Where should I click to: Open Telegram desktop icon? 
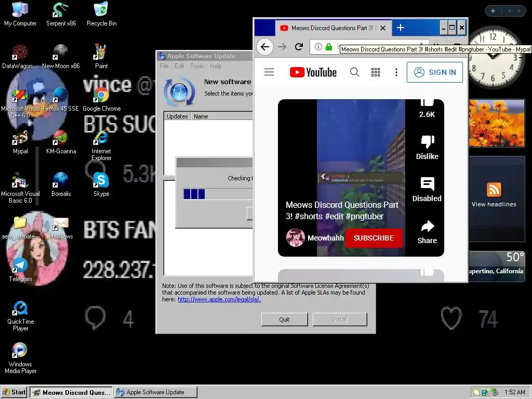coord(20,270)
